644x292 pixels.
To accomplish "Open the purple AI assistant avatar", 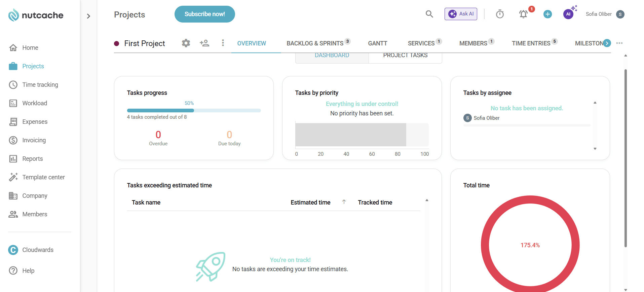I will pyautogui.click(x=568, y=14).
